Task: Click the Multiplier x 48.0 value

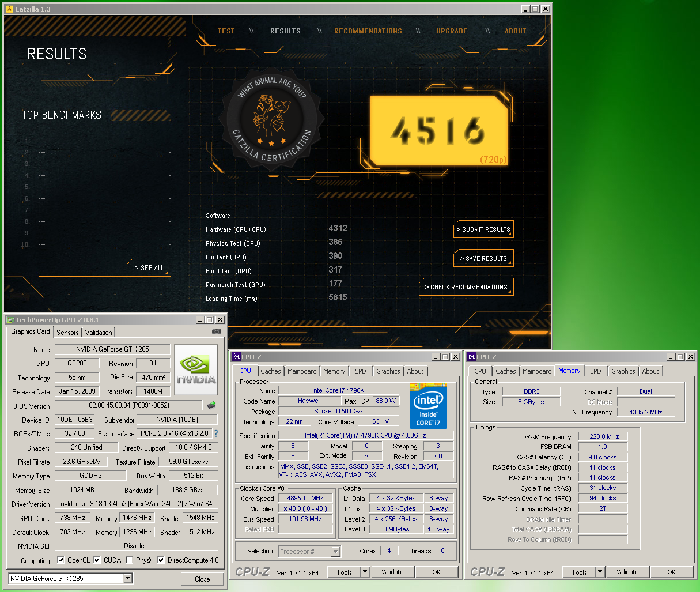Action: pyautogui.click(x=305, y=508)
